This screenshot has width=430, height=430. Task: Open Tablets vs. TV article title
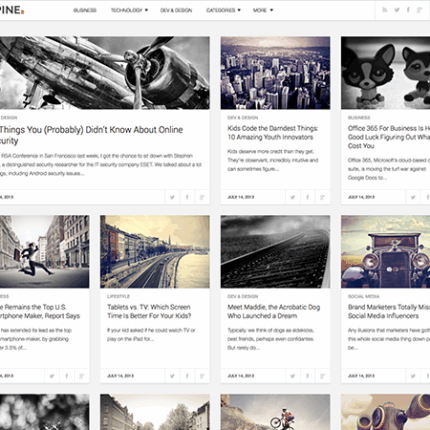pyautogui.click(x=149, y=311)
